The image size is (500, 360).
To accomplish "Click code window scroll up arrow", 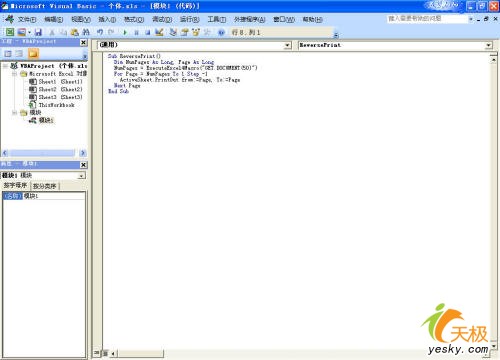I will 494,60.
